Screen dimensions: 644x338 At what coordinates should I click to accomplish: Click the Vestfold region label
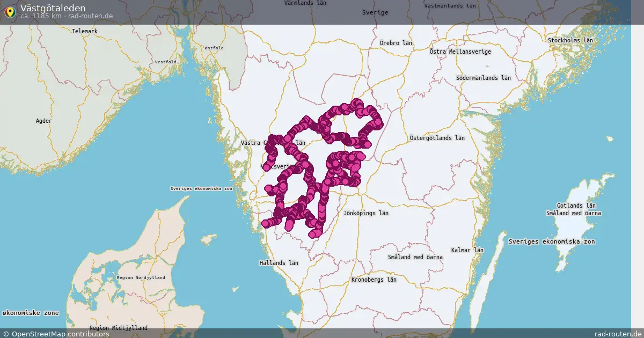coord(165,62)
